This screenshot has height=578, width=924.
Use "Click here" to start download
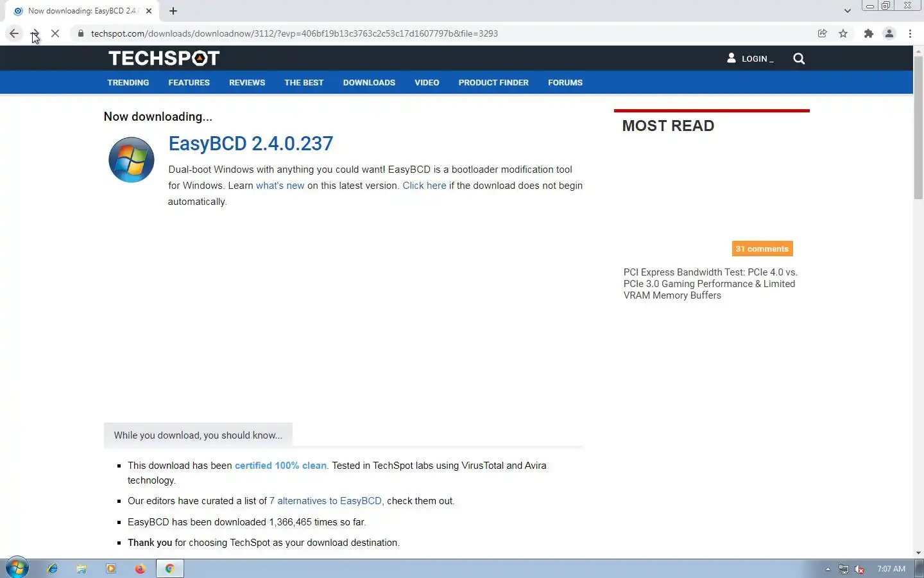pyautogui.click(x=424, y=186)
